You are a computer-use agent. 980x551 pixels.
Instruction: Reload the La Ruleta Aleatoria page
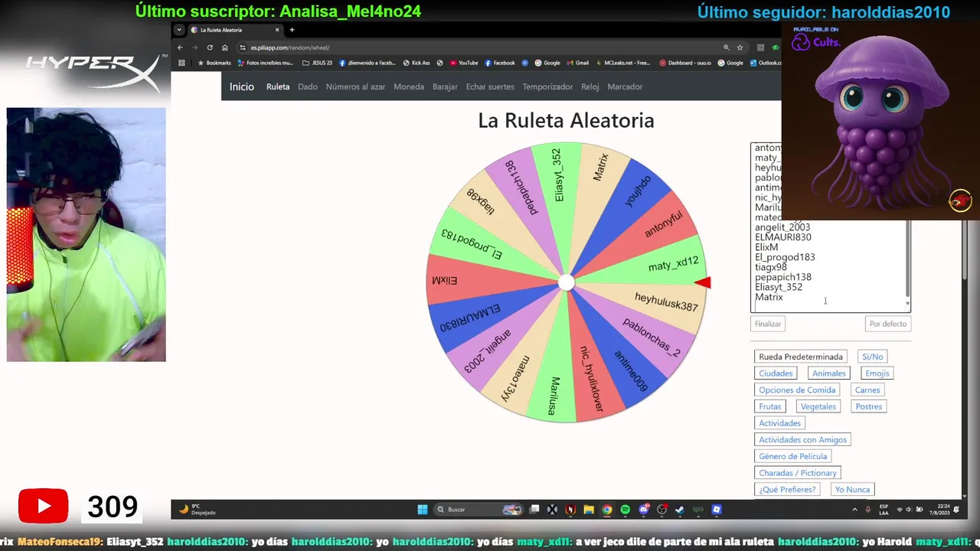click(210, 47)
